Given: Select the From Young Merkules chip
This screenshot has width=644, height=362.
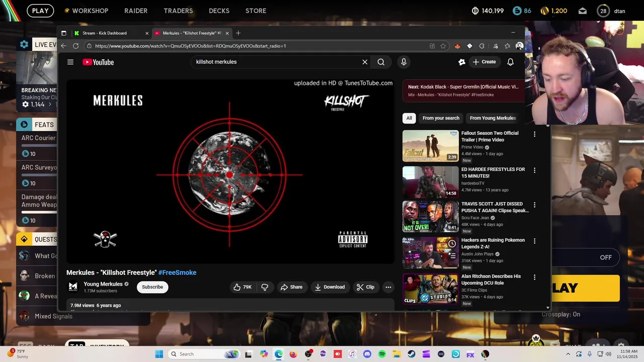Looking at the screenshot, I should pyautogui.click(x=493, y=118).
